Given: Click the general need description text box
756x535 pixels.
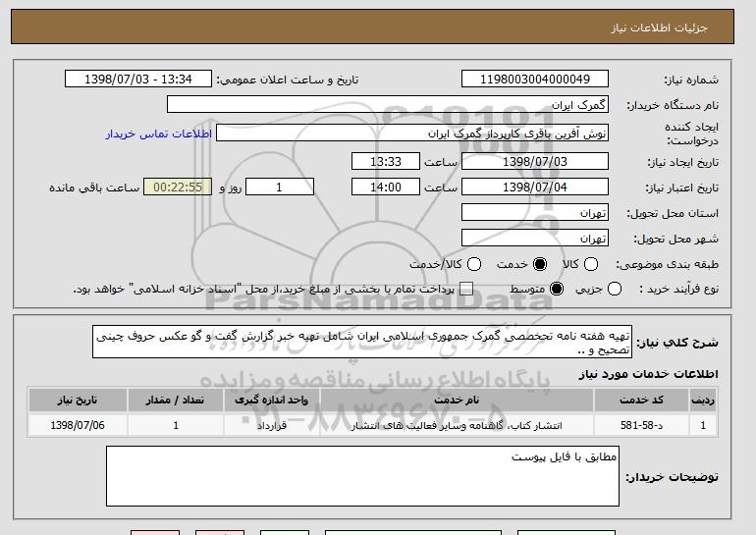Looking at the screenshot, I should 362,343.
